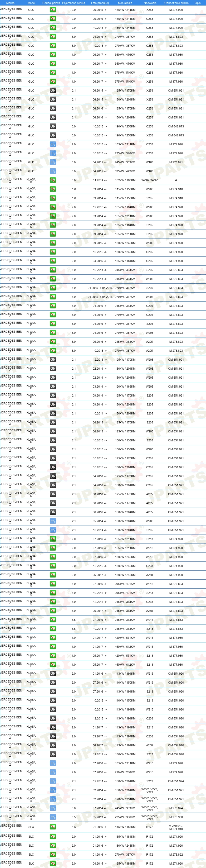Click the '170kW / 231KM' power cell
206x868 pixels.
125,799
